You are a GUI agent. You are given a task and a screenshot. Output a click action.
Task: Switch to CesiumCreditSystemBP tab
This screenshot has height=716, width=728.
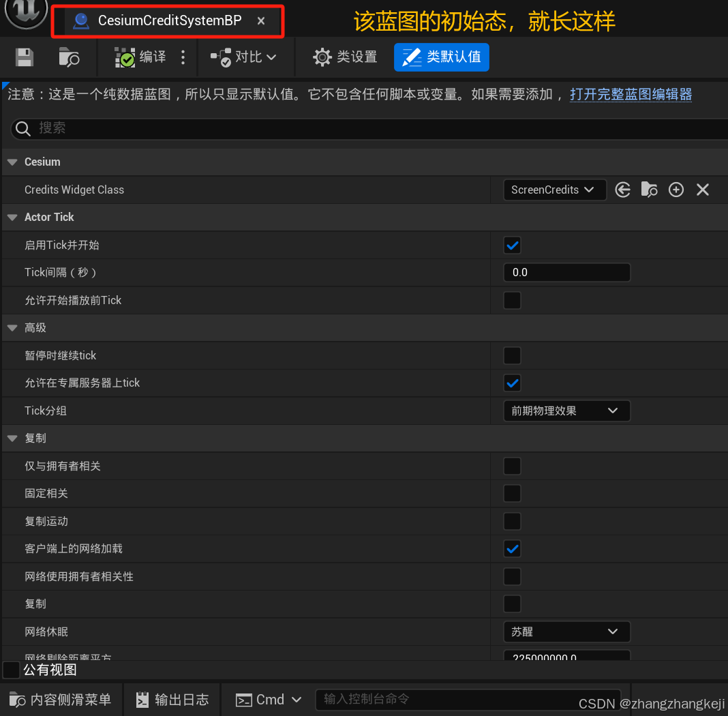coord(158,20)
